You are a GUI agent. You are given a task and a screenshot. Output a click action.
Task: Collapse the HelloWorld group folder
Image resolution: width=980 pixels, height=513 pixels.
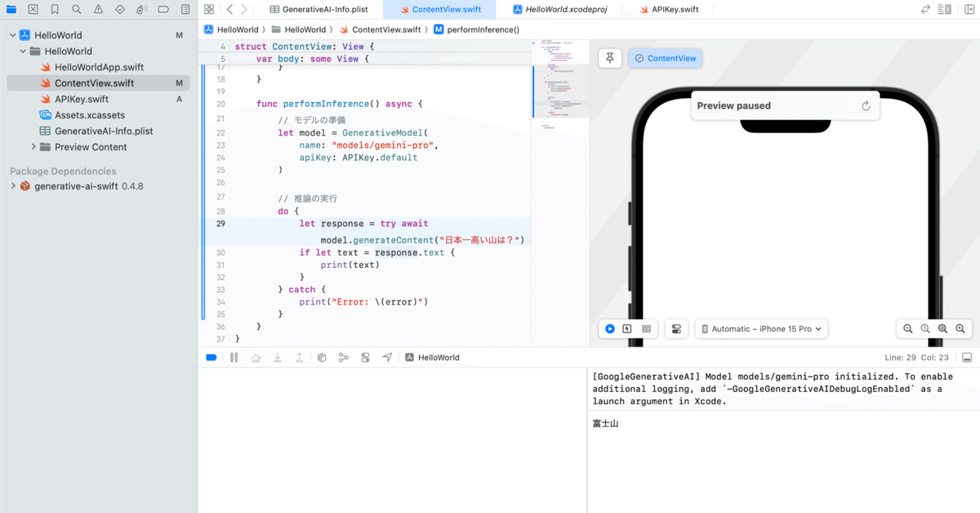pos(23,51)
